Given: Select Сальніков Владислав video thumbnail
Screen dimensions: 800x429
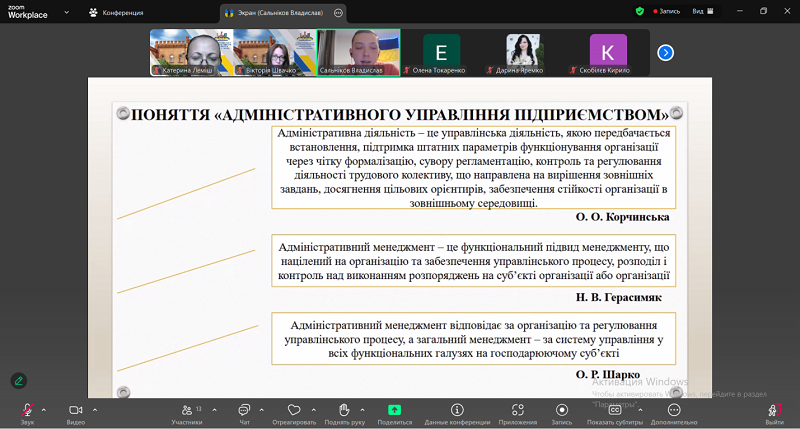Looking at the screenshot, I should pyautogui.click(x=358, y=53).
